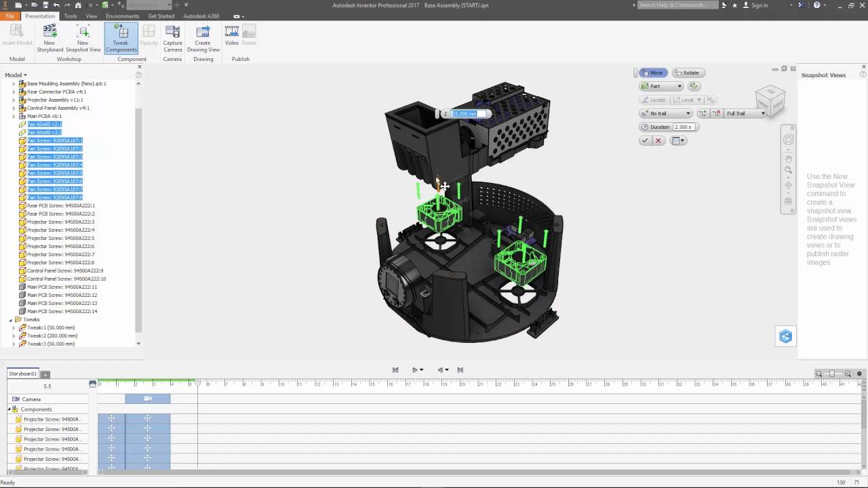Click the green checkmark to apply tweak
The image size is (868, 488).
coord(645,140)
